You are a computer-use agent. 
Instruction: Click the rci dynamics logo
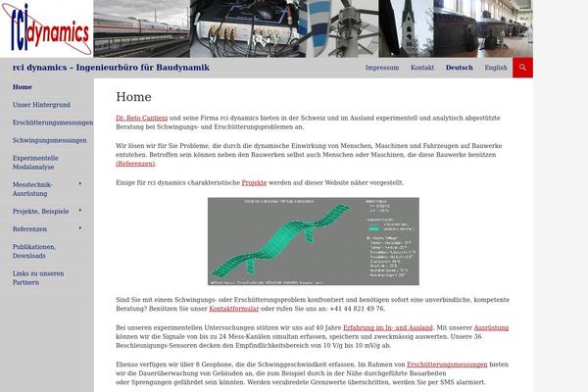[46, 28]
